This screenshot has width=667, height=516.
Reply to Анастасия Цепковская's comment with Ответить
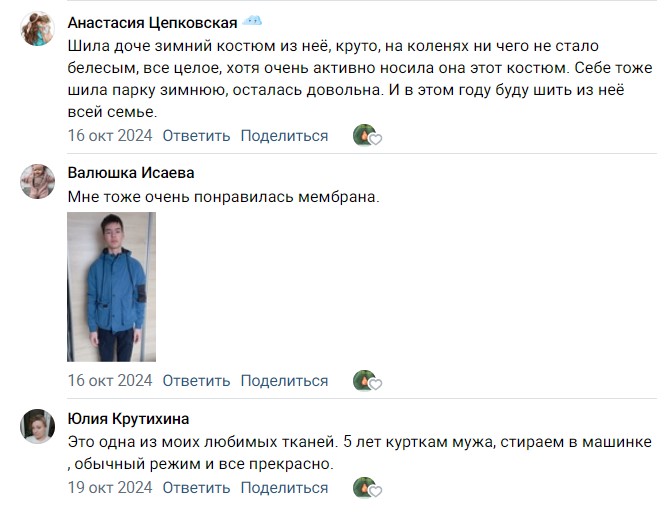coord(196,136)
